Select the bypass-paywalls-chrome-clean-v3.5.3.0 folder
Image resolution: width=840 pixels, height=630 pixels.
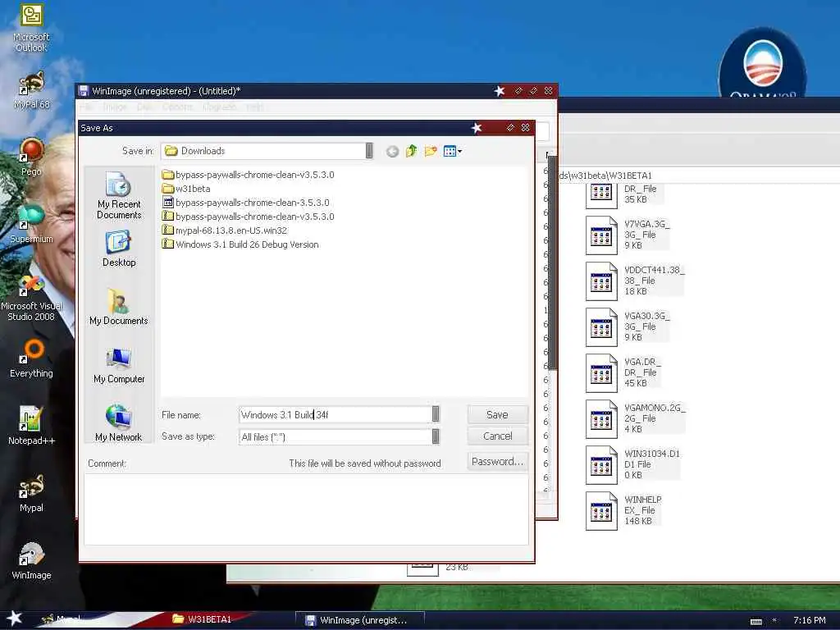pyautogui.click(x=248, y=175)
